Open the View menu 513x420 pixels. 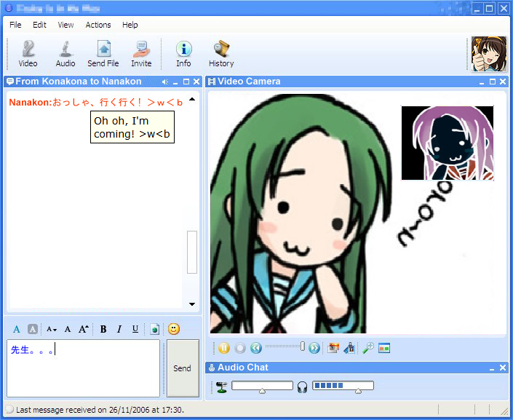(x=65, y=25)
